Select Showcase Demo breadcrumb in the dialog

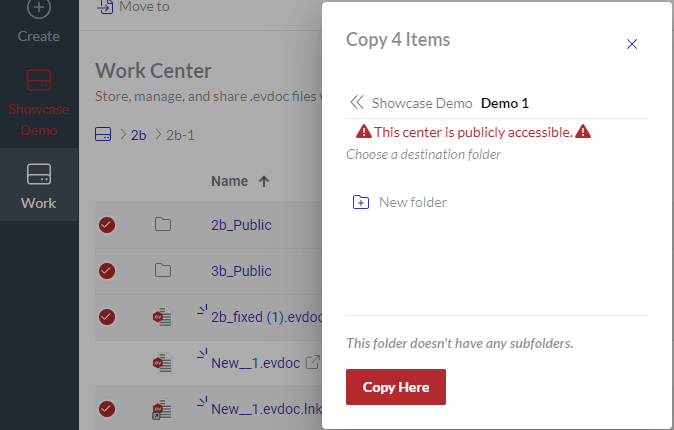point(422,103)
